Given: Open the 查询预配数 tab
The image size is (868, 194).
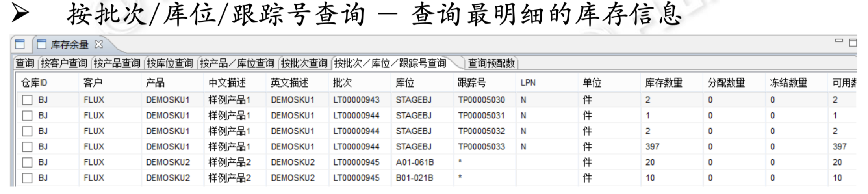Looking at the screenshot, I should click(x=491, y=63).
